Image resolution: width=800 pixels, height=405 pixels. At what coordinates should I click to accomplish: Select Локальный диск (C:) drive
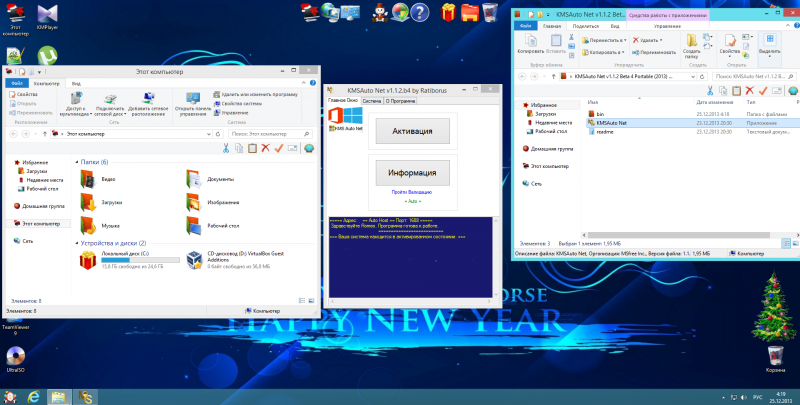coord(130,260)
